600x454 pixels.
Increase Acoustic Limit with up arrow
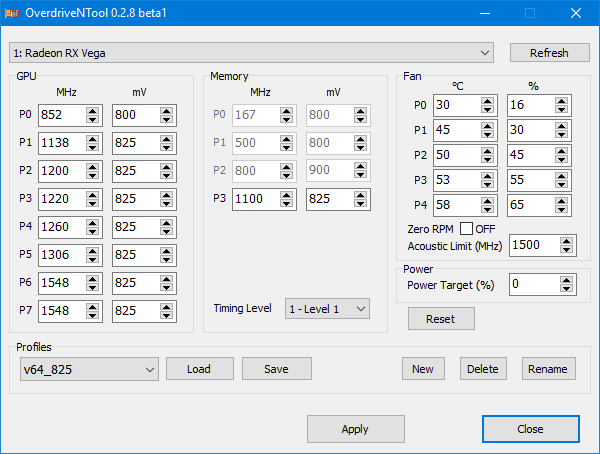(x=566, y=242)
